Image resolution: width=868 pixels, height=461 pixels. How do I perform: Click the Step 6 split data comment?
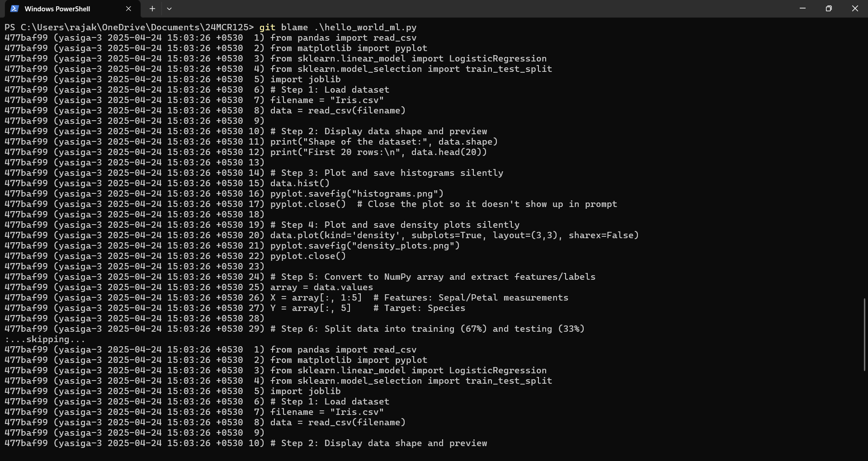click(427, 329)
